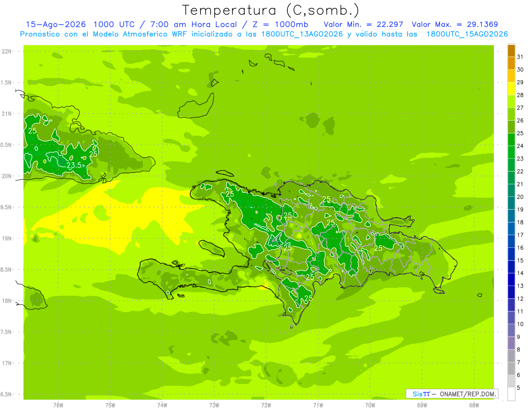Click the '70W' longitude axis label

370,406
